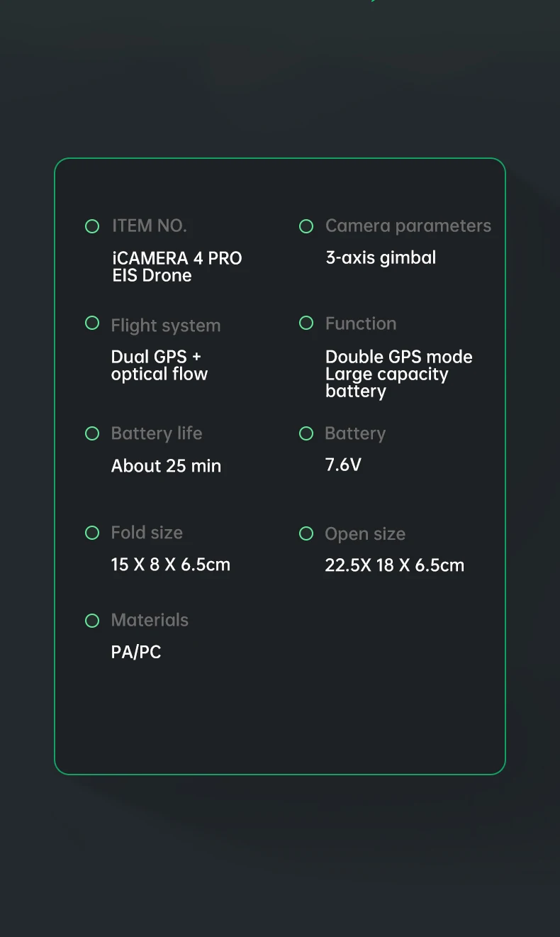Screen dimensions: 560x937
Task: Click the green circle next to Function
Action: [x=306, y=323]
